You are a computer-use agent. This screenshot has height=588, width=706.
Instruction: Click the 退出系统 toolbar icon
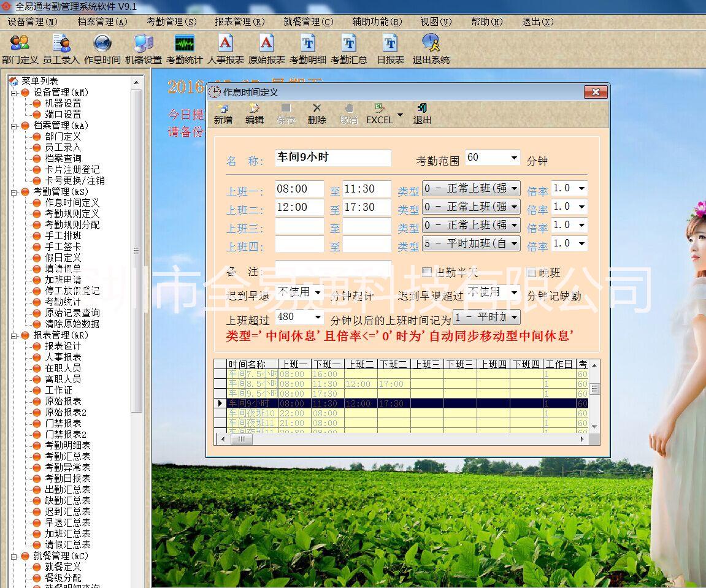[431, 49]
